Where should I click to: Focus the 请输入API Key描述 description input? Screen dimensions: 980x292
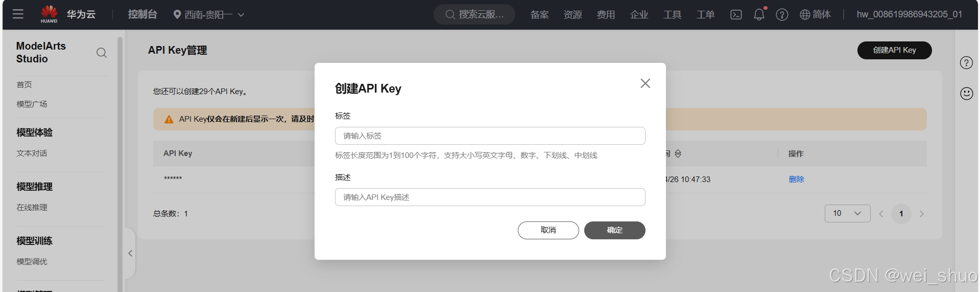coord(490,197)
